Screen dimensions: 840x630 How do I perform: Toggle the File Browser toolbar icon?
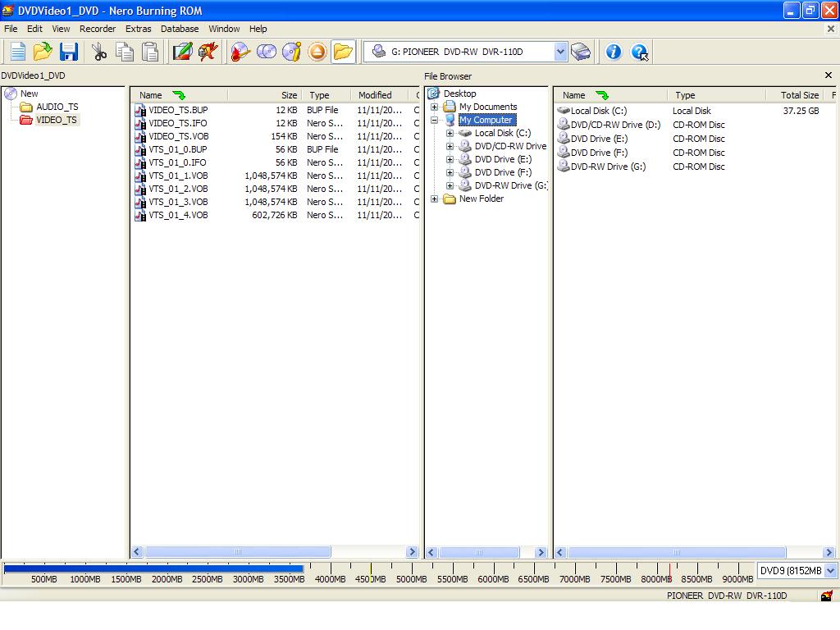pos(343,52)
